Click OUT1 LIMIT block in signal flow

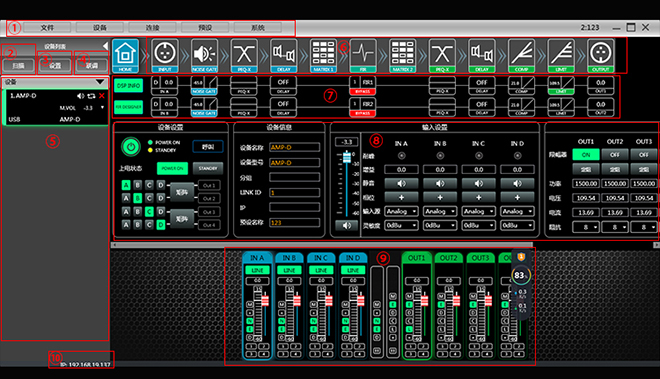click(561, 85)
